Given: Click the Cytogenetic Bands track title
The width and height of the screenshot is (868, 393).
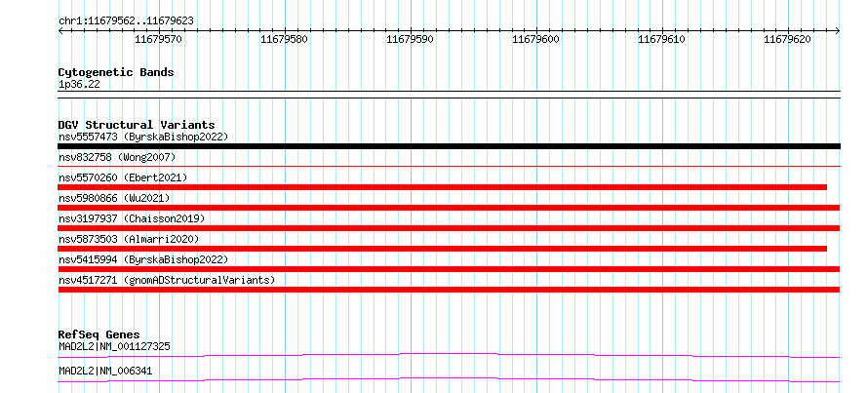Looking at the screenshot, I should (x=116, y=72).
